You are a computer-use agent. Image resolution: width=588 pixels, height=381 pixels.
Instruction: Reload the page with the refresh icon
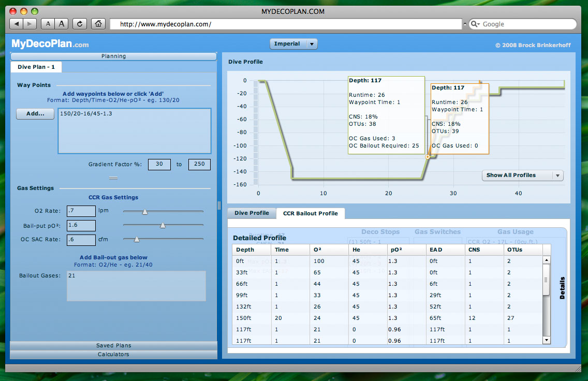[80, 24]
